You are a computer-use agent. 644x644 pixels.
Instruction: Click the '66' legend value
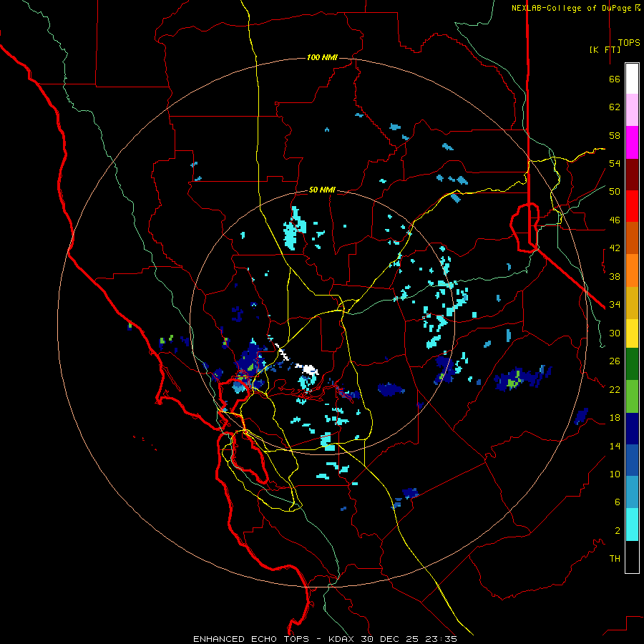tap(615, 79)
